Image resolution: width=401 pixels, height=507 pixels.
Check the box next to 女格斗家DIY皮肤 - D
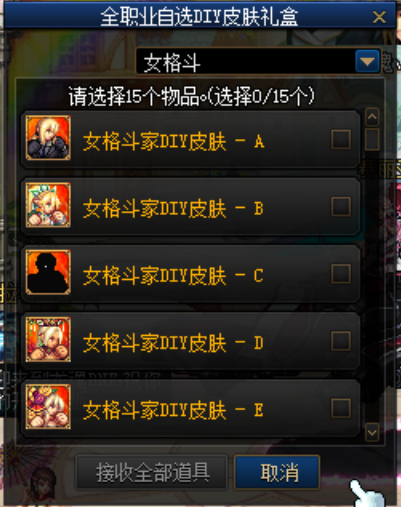(x=341, y=341)
